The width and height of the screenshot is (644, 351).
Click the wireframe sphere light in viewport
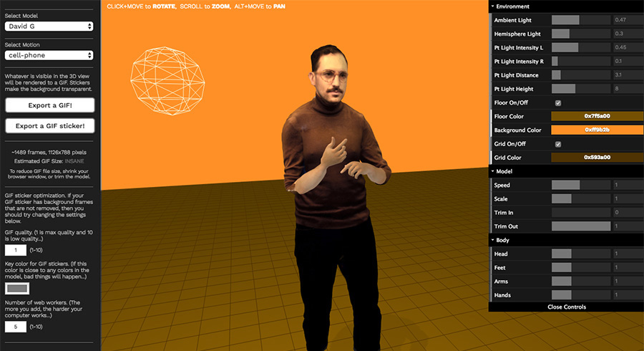[x=161, y=80]
